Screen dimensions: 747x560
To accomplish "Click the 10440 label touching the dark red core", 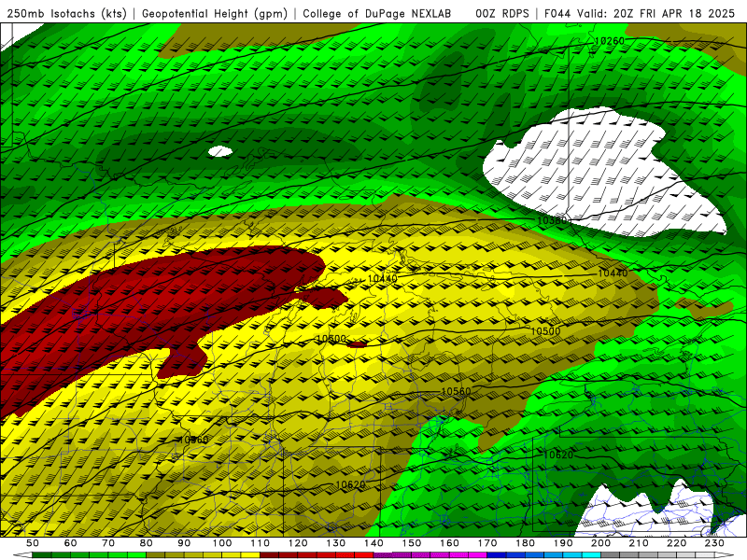I will tap(383, 278).
